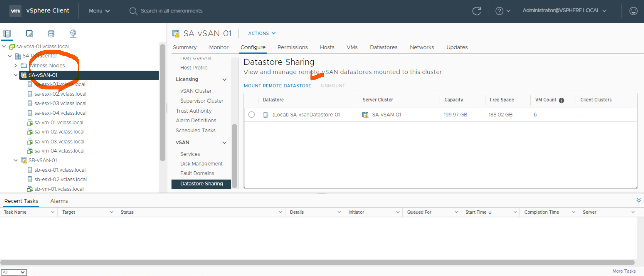644x276 pixels.
Task: Switch to the Alarms tab
Action: tap(59, 201)
